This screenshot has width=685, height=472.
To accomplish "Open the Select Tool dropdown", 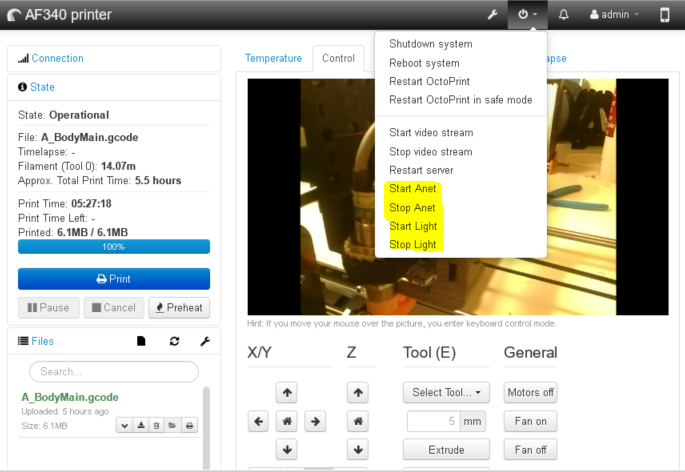I will tap(446, 392).
